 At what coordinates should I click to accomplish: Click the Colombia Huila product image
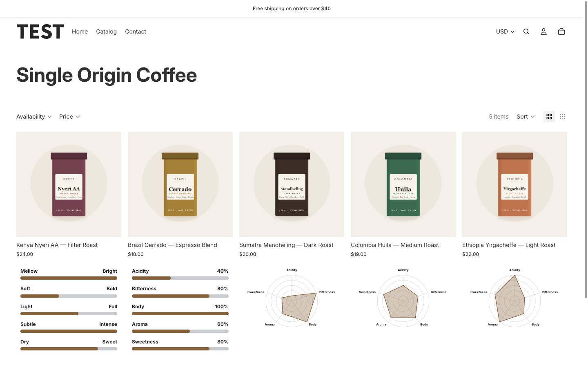coord(403,184)
